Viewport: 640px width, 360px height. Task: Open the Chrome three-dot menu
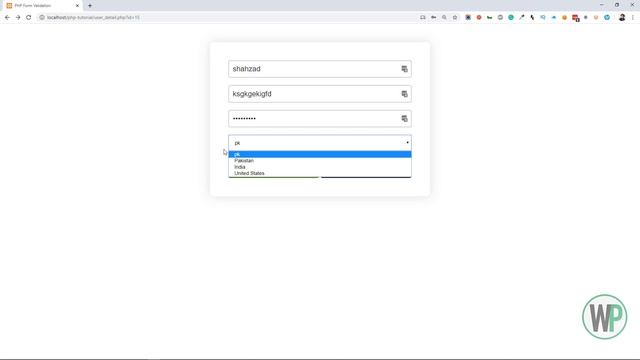633,18
